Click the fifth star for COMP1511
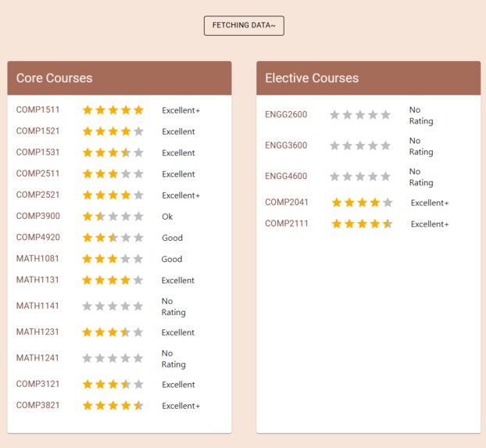This screenshot has height=448, width=486. click(138, 109)
